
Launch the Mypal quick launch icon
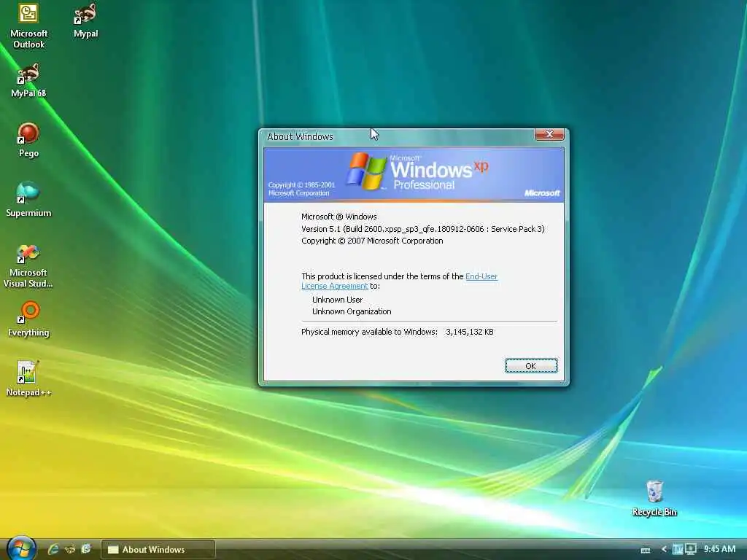(x=69, y=549)
